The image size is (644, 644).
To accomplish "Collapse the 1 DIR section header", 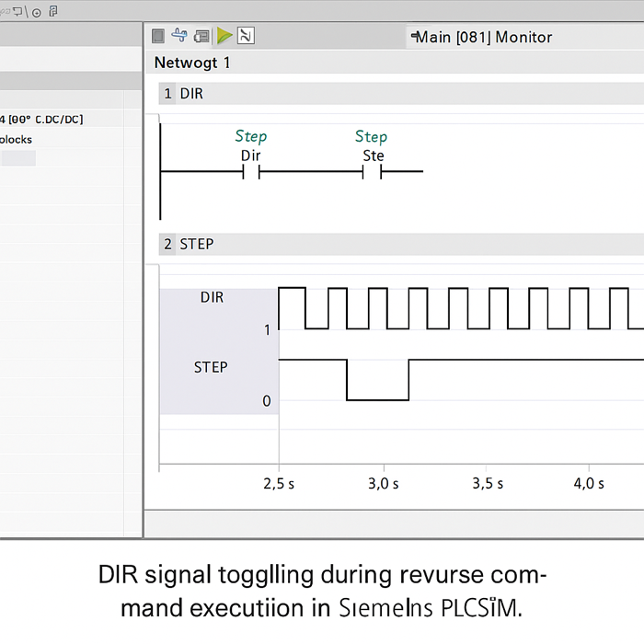I will point(184,94).
